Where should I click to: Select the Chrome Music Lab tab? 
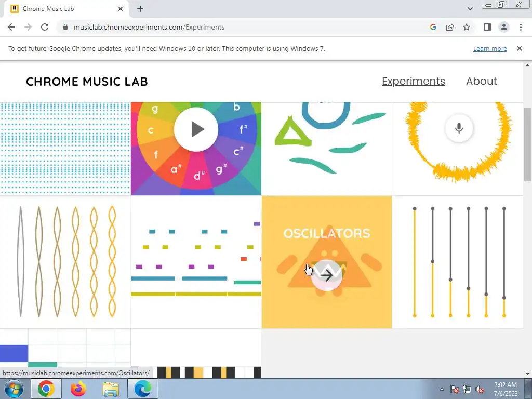(66, 9)
